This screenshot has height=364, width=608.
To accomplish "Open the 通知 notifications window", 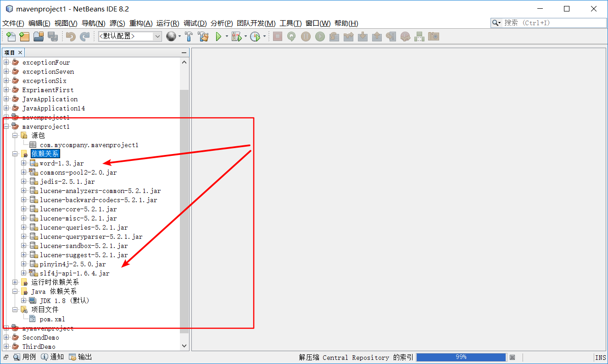I will tap(52, 357).
